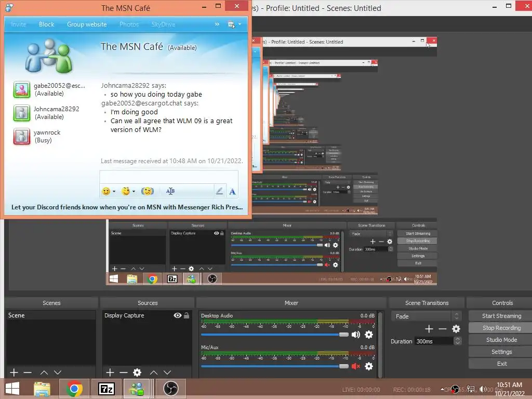Click gabe20052 contact avatar
Viewport: 532px width, 399px height.
click(x=22, y=89)
